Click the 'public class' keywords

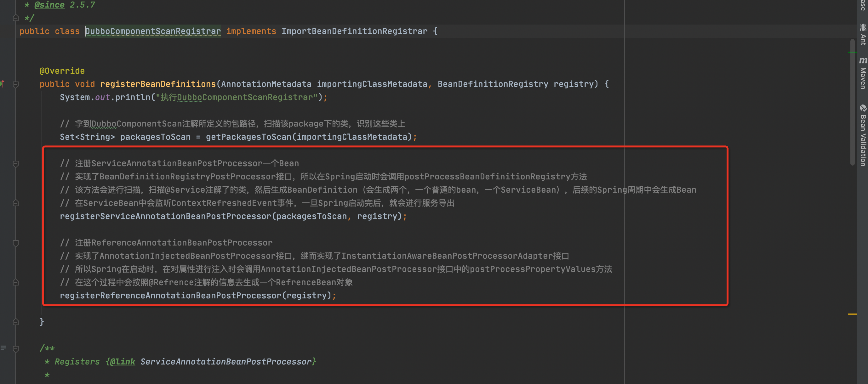(49, 31)
